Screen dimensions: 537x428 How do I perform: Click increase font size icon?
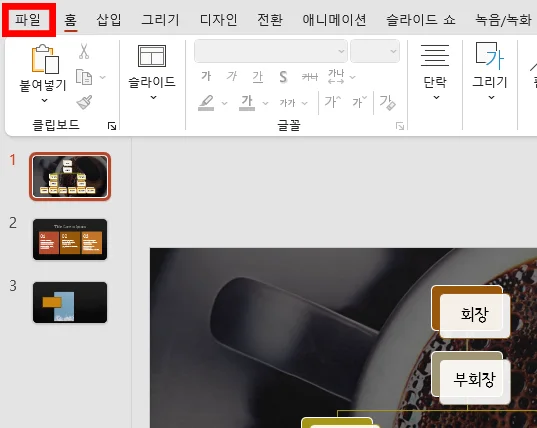tap(333, 102)
